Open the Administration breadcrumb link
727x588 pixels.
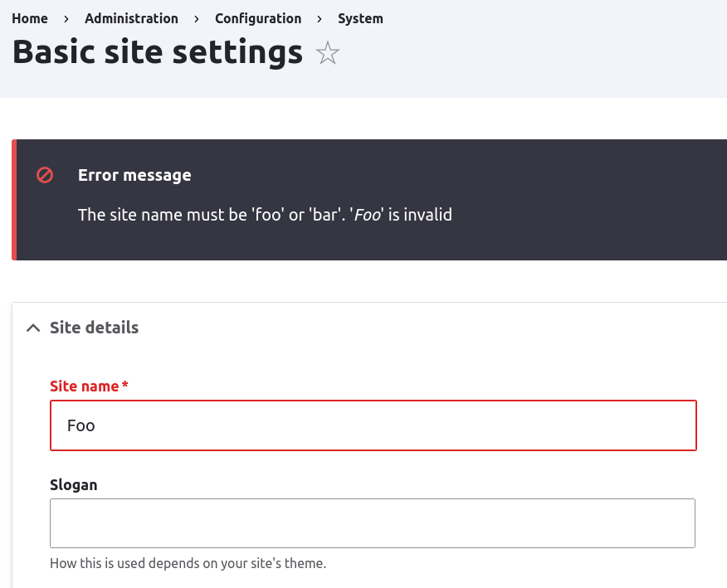131,18
